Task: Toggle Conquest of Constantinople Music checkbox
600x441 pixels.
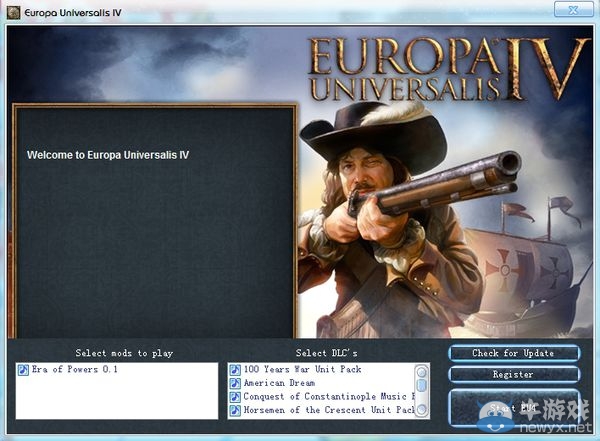Action: (x=235, y=397)
